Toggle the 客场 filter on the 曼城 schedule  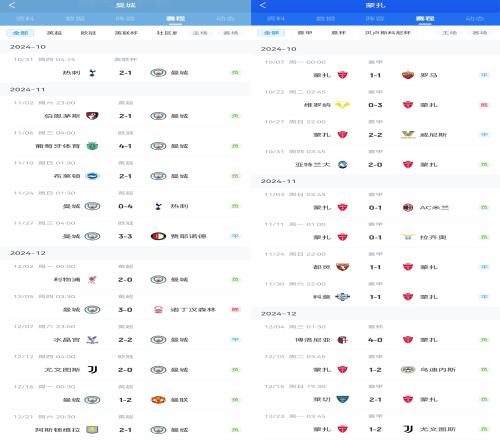click(x=231, y=33)
